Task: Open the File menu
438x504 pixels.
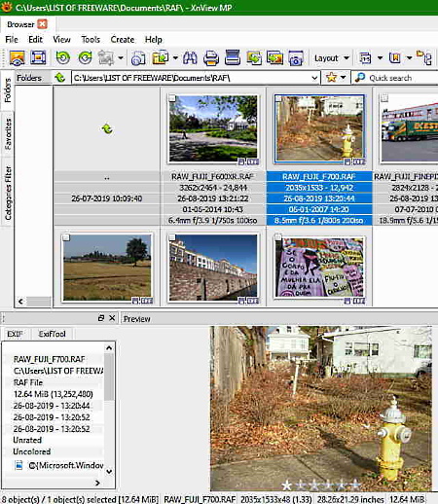Action: [x=12, y=40]
